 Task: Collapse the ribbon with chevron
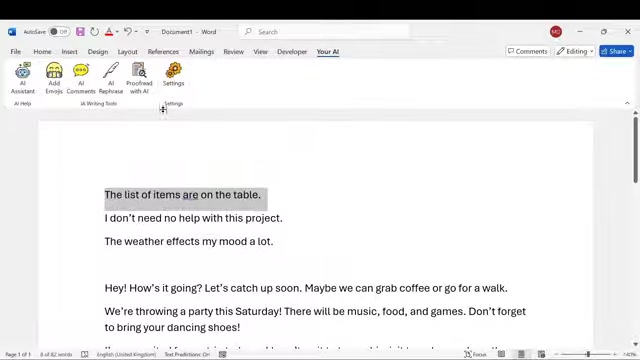click(627, 103)
